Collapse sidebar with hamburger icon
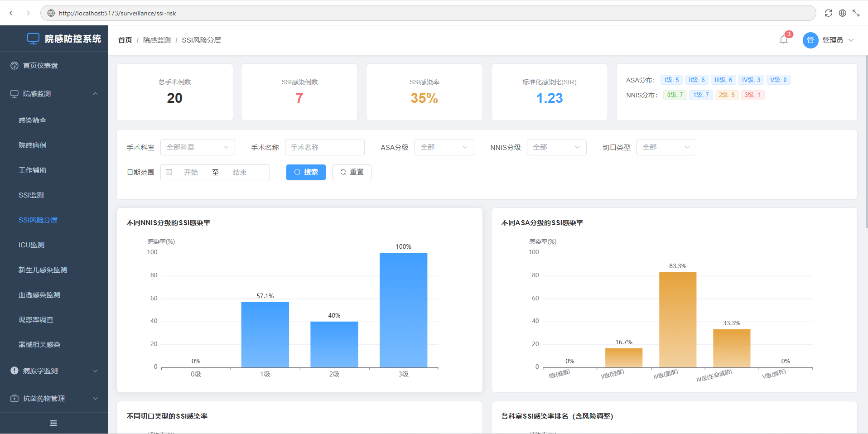Viewport: 868px width, 434px height. pos(53,423)
